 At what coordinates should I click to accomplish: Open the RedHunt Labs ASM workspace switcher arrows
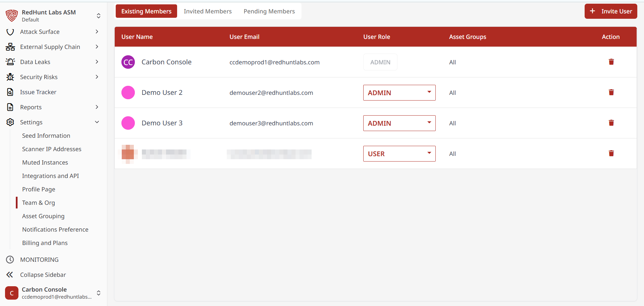(x=99, y=16)
